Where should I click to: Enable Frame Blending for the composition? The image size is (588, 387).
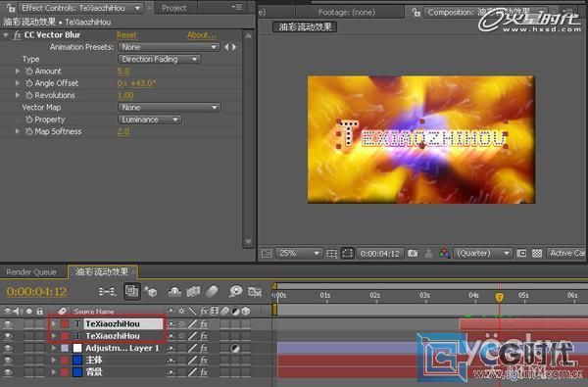coord(193,291)
